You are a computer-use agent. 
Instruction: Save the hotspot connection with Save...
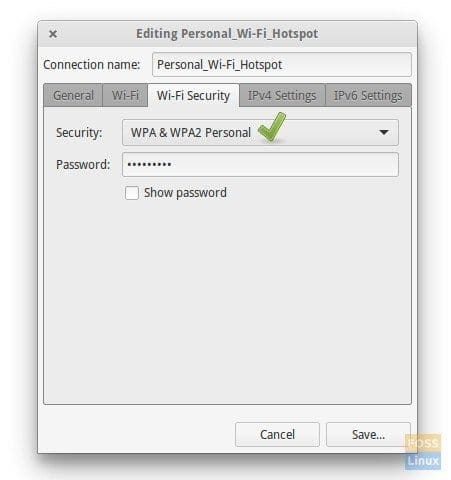pyautogui.click(x=368, y=434)
